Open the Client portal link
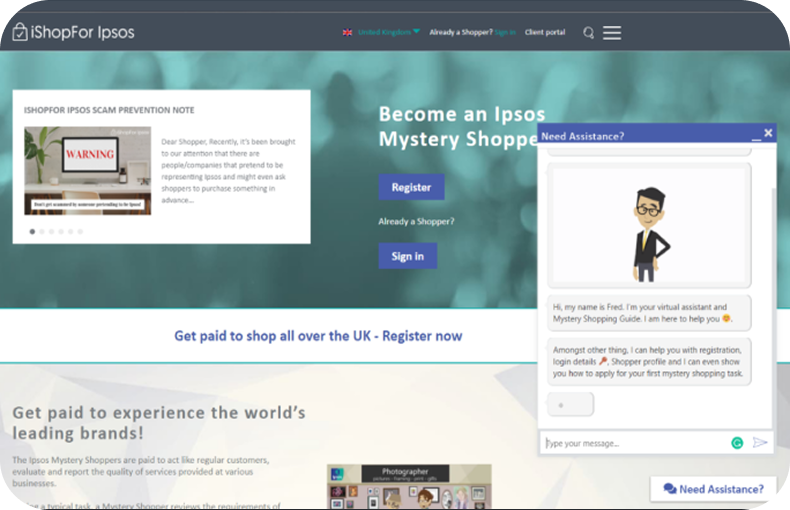The image size is (790, 510). pos(545,32)
